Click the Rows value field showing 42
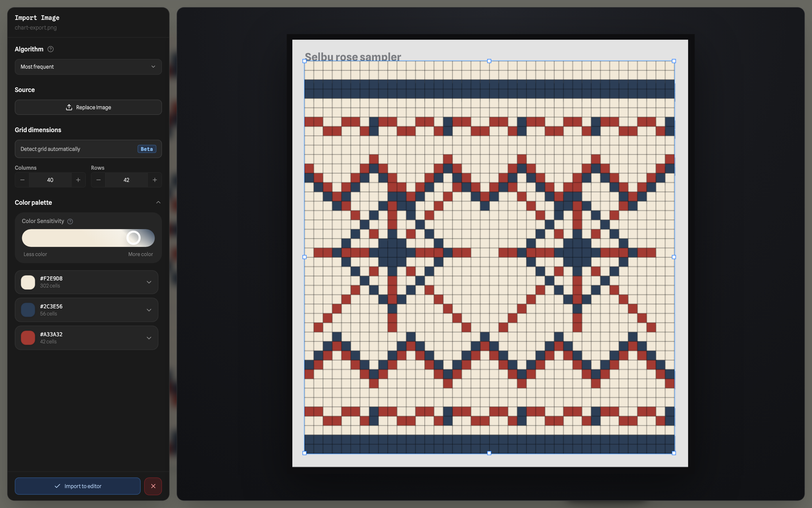The image size is (812, 508). click(x=126, y=180)
